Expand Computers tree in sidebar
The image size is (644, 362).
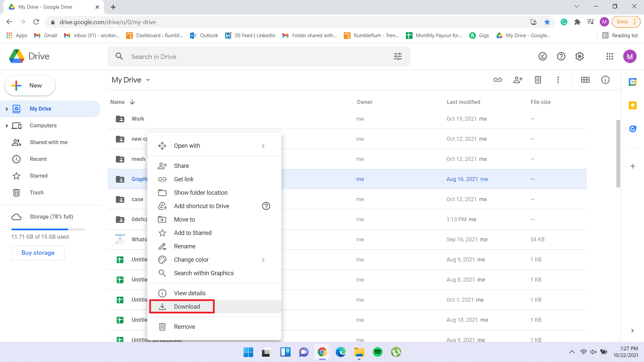tap(7, 126)
